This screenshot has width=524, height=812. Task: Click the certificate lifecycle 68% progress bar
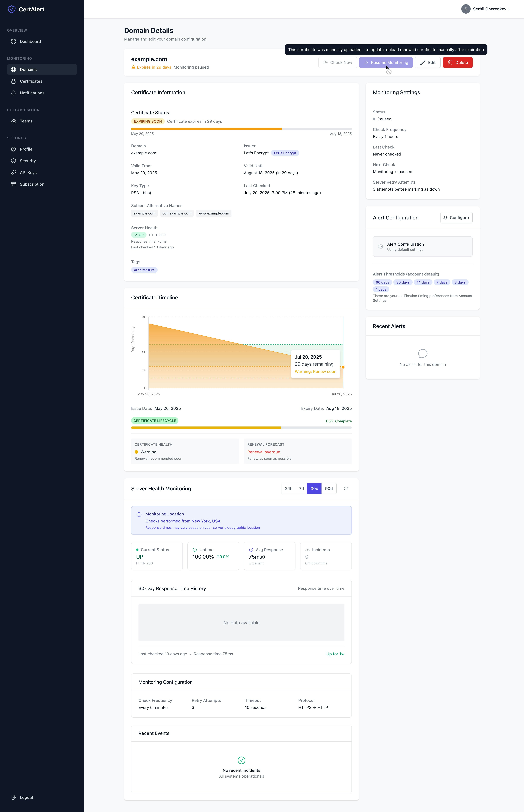click(x=241, y=428)
